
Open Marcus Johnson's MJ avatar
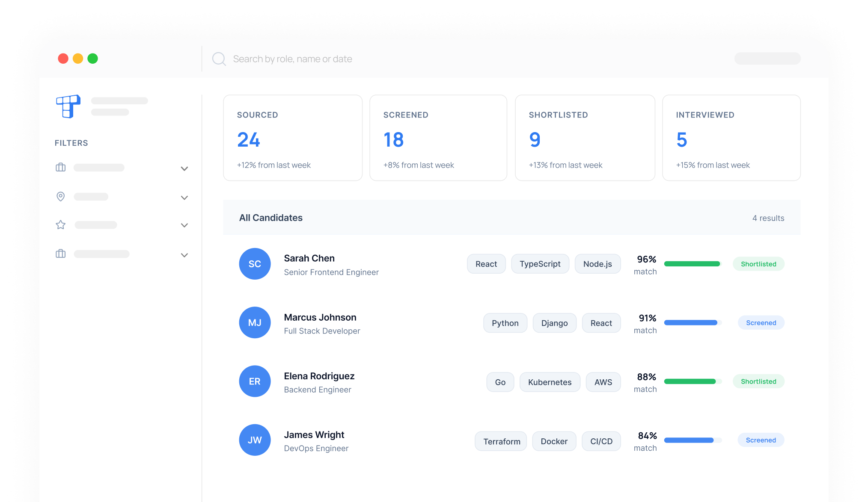click(x=255, y=322)
